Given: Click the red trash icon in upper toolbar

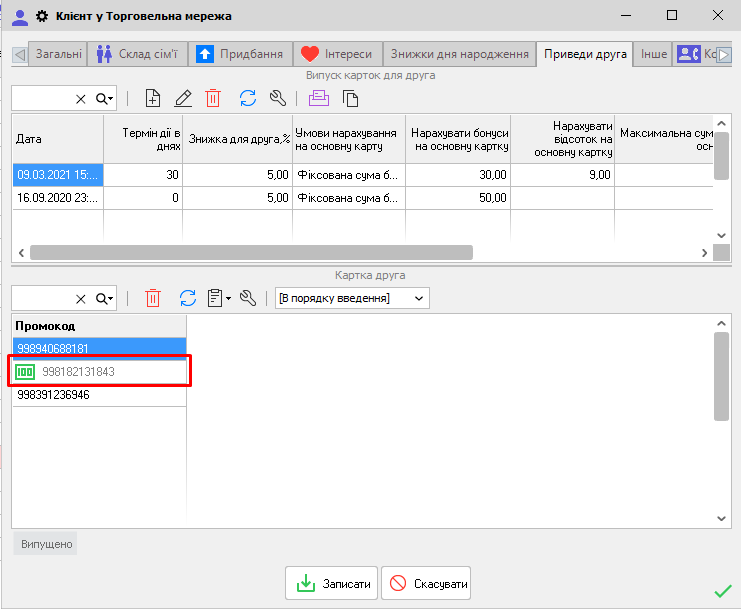Looking at the screenshot, I should [x=213, y=99].
